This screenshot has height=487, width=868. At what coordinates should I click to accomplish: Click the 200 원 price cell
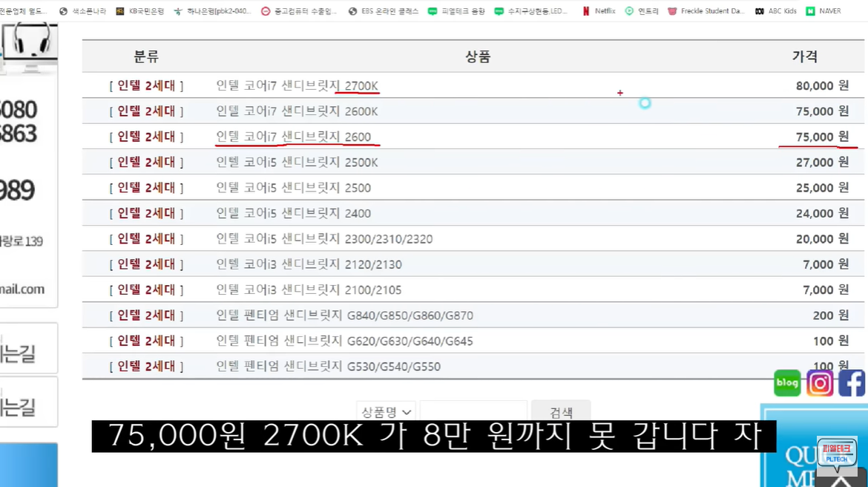tap(830, 315)
